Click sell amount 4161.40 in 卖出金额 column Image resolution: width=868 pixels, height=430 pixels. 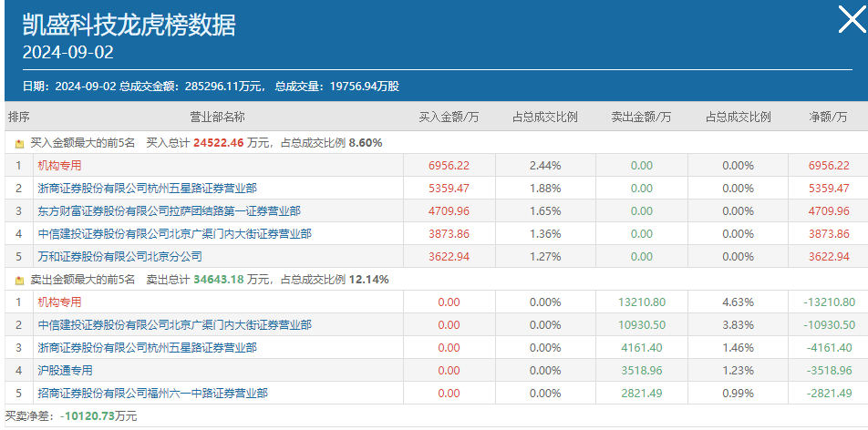642,347
